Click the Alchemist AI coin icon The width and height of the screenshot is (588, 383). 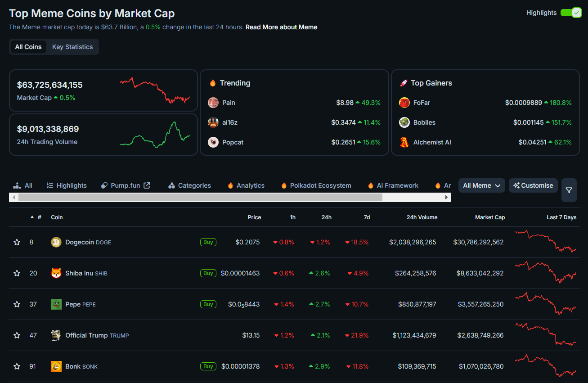(404, 142)
